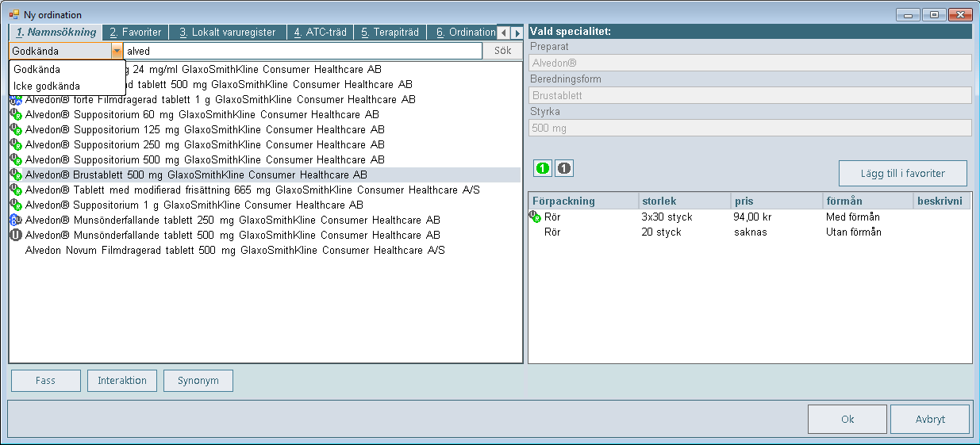Click the Lägg till i favoriter button
The width and height of the screenshot is (980, 445).
coord(903,173)
